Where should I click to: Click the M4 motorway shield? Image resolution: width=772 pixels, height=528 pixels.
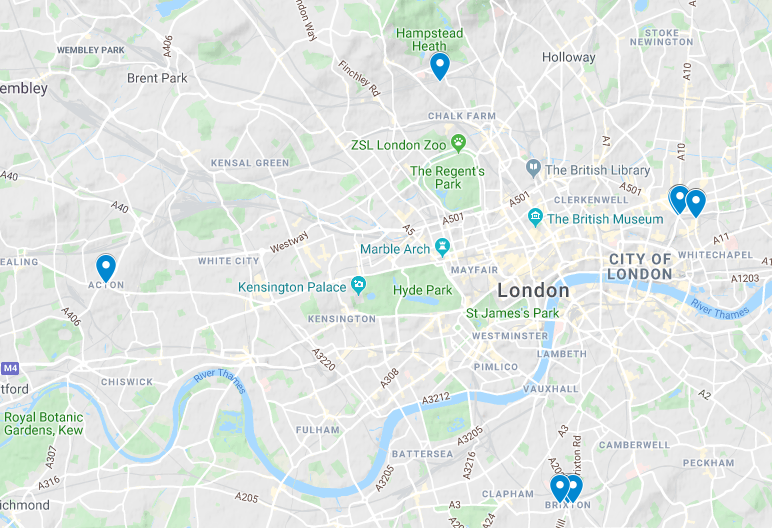(x=10, y=368)
